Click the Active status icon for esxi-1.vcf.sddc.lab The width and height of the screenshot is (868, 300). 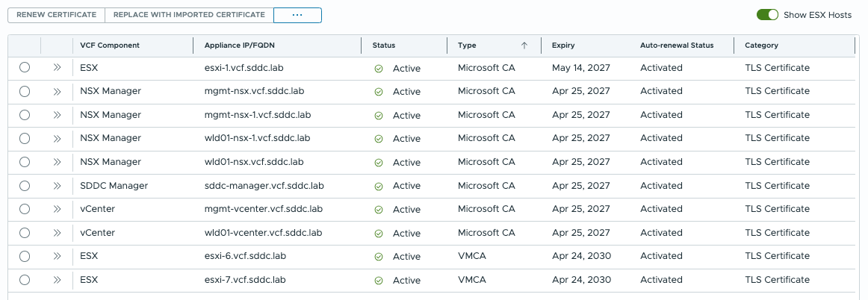379,69
